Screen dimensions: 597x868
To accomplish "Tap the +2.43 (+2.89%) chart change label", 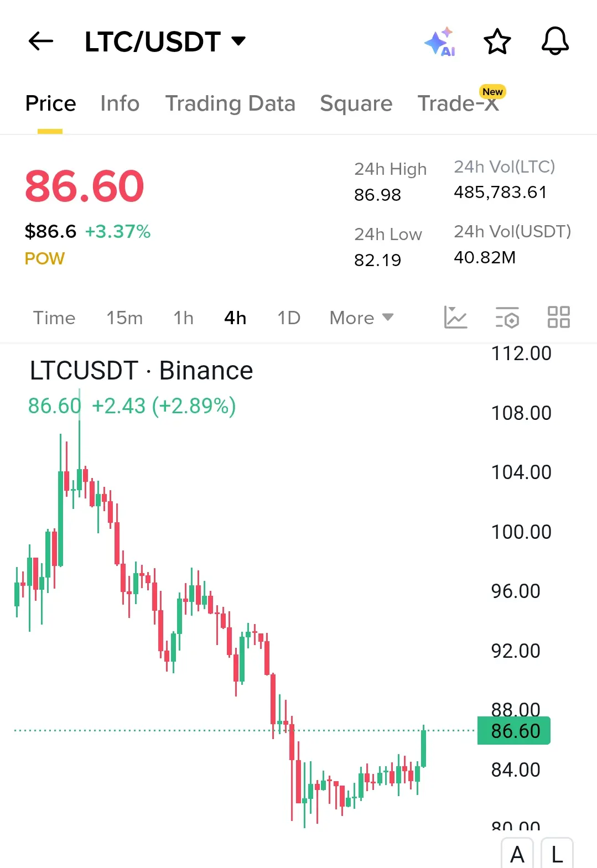I will tap(164, 406).
